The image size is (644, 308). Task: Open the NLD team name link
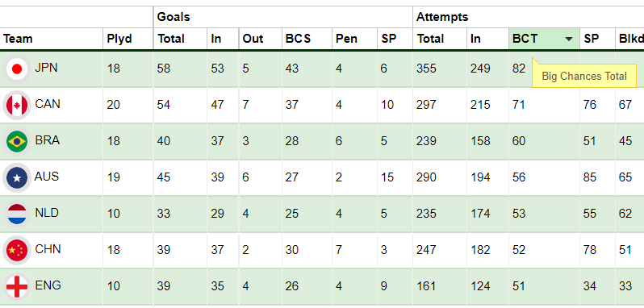(x=47, y=213)
